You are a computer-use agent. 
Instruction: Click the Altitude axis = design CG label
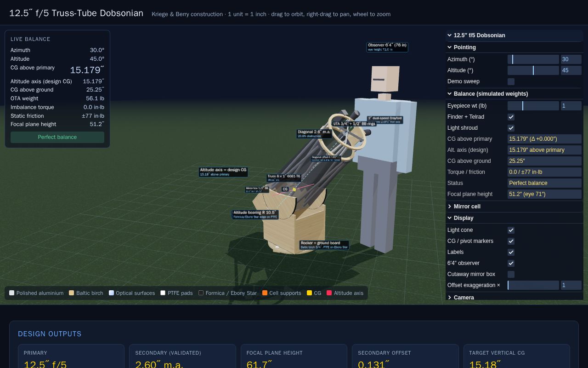[x=223, y=172]
